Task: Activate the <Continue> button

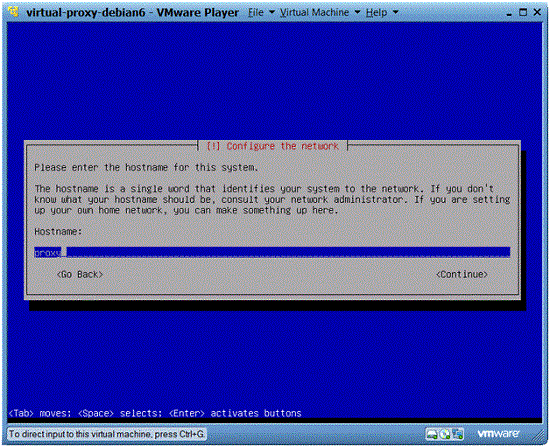Action: click(x=462, y=274)
